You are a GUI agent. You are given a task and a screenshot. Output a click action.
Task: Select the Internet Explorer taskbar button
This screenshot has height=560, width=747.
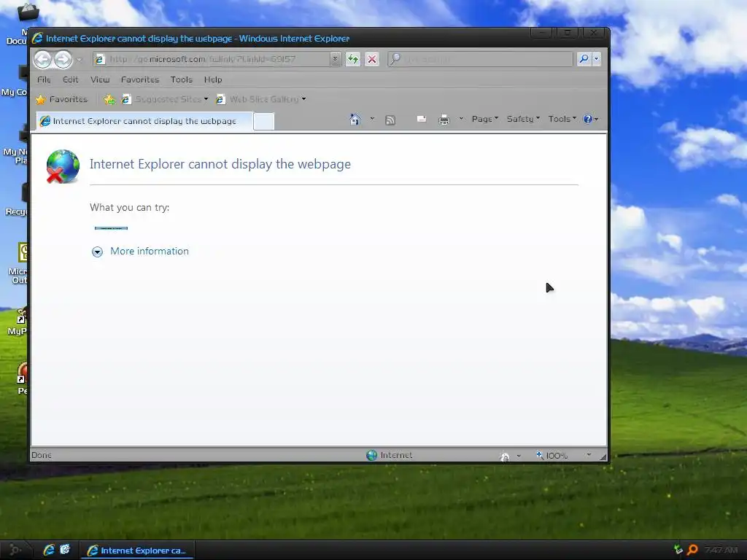136,551
